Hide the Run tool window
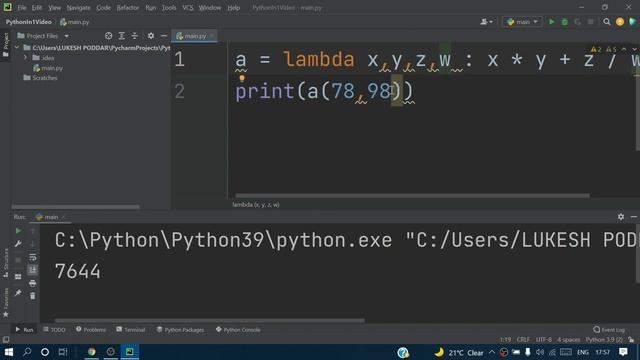Image resolution: width=640 pixels, height=360 pixels. click(634, 217)
